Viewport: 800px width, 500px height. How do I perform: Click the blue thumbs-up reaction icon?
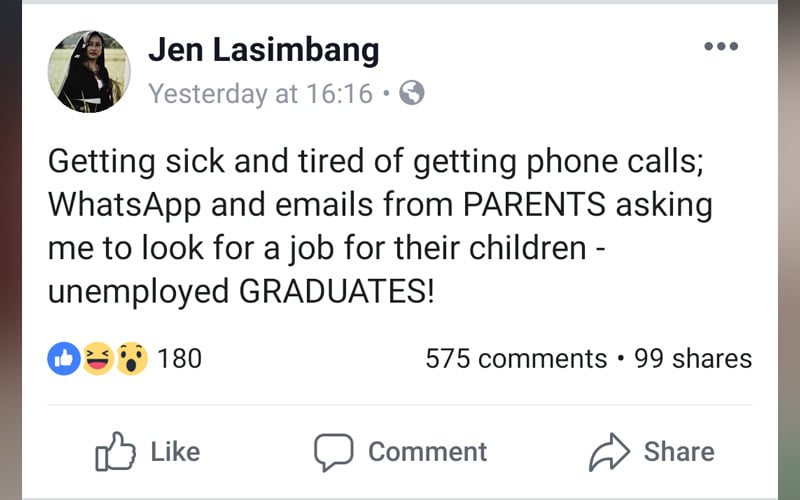tap(63, 358)
